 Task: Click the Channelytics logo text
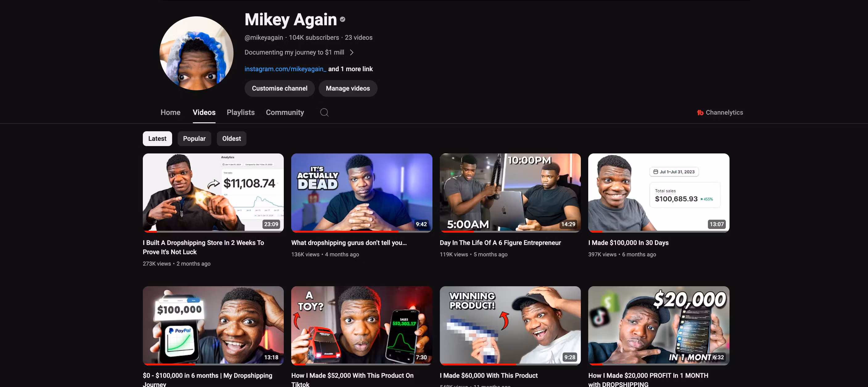pyautogui.click(x=724, y=112)
